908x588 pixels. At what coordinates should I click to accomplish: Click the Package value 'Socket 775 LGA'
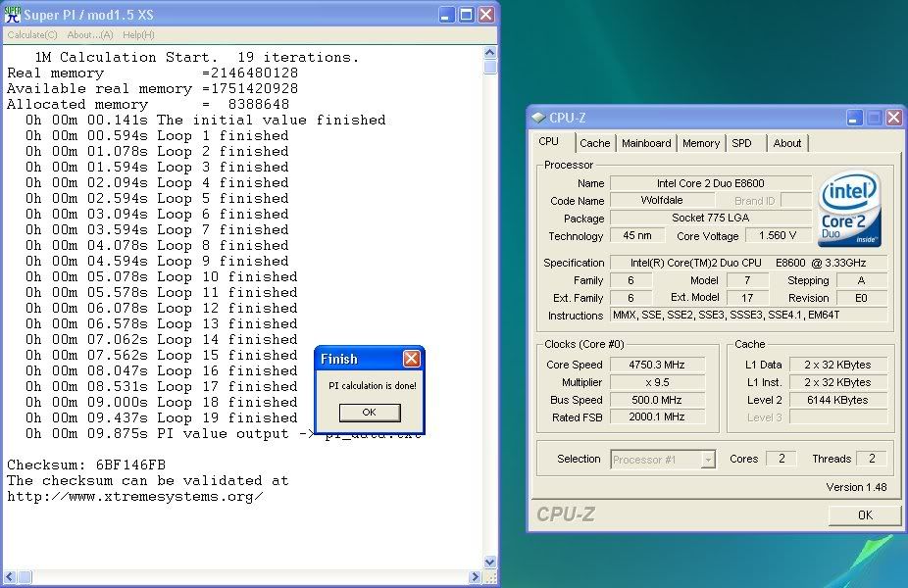[x=711, y=218]
